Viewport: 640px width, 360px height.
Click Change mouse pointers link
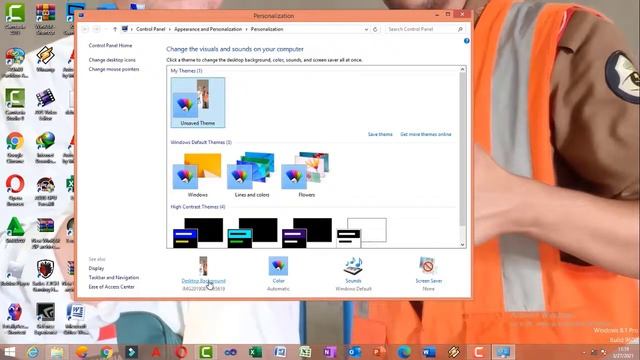tap(114, 69)
